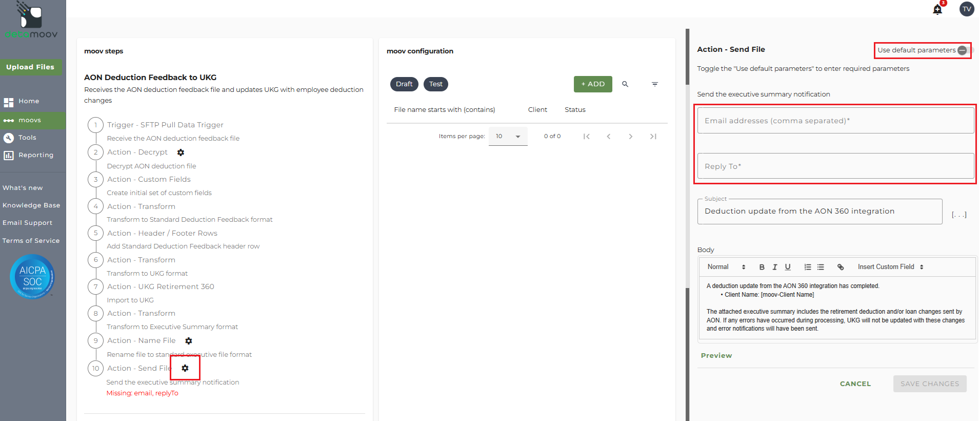
Task: Click 'Receive the AON deduction feedback file' text
Action: [173, 139]
